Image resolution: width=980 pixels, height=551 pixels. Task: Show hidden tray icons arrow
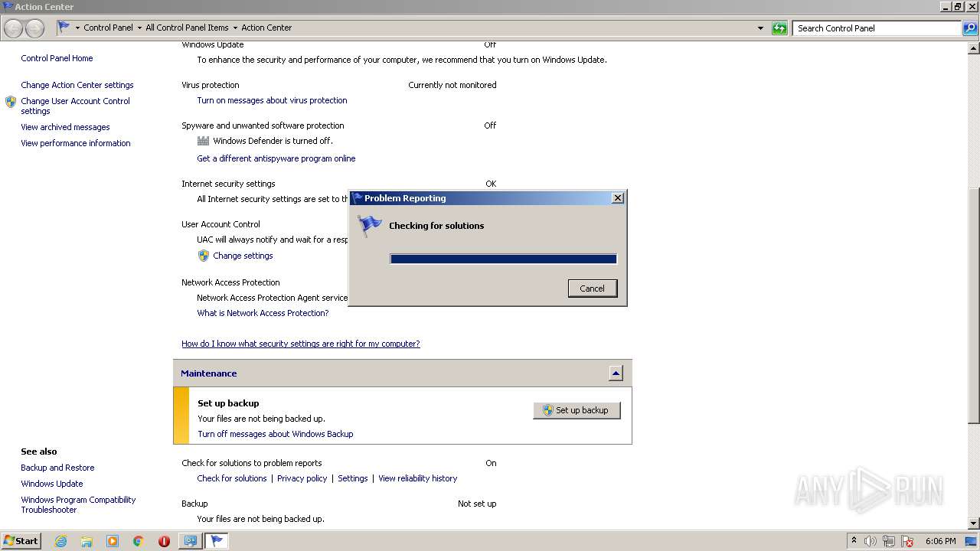(x=854, y=540)
